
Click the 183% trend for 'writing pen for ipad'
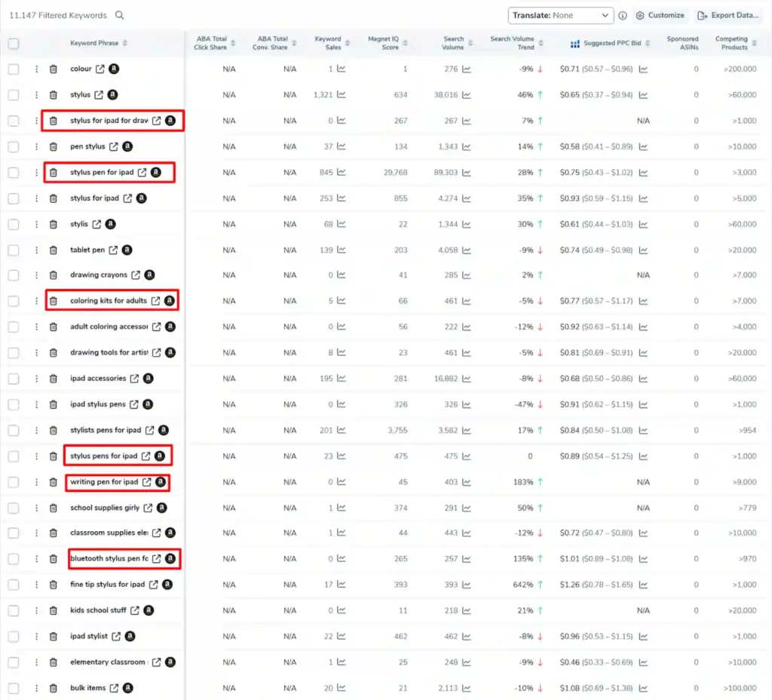click(x=523, y=482)
